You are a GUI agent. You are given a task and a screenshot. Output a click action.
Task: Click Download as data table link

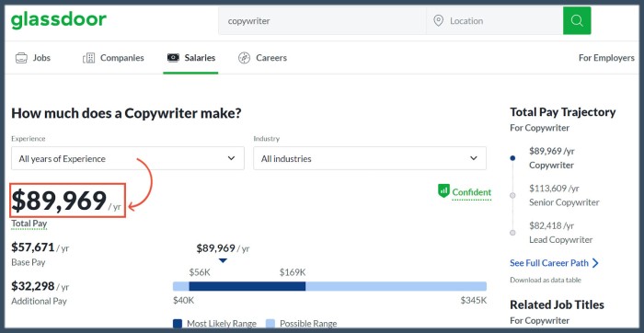[546, 280]
